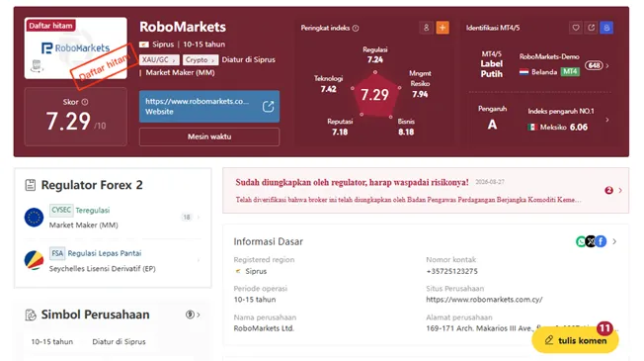Open the robomarkets Website button
The height and width of the screenshot is (361, 644).
[209, 107]
